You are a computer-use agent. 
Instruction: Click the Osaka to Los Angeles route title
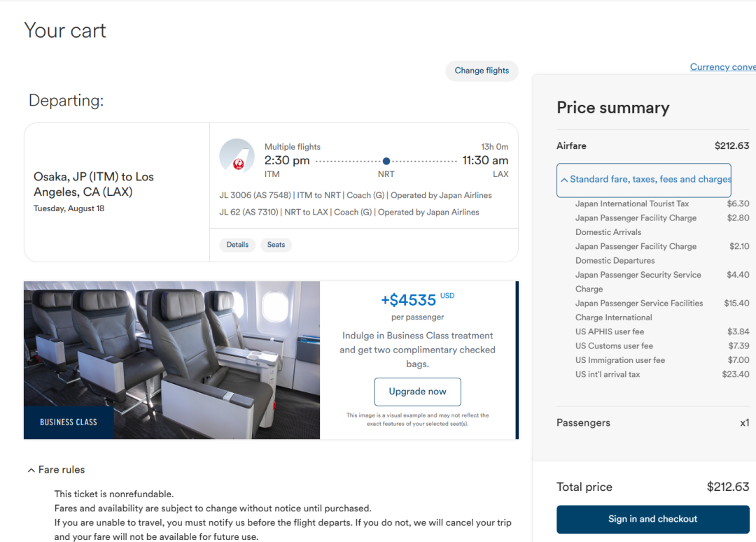pos(94,184)
